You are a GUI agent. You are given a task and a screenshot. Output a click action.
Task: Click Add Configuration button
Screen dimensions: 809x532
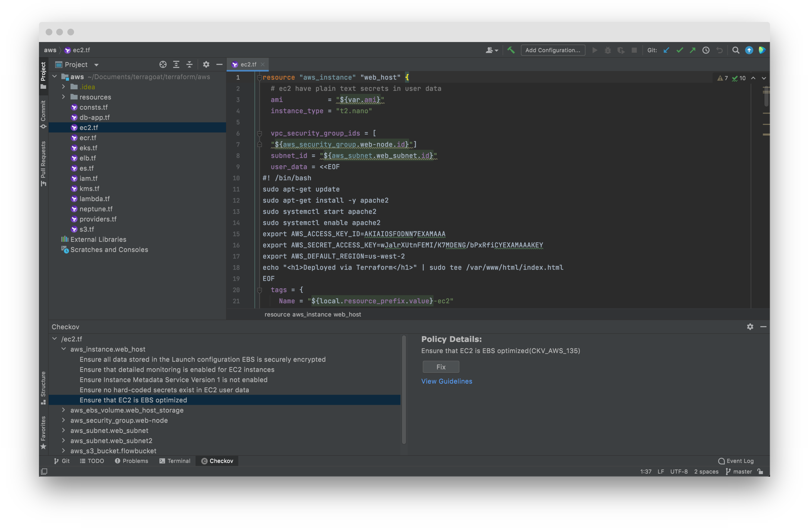click(x=553, y=50)
